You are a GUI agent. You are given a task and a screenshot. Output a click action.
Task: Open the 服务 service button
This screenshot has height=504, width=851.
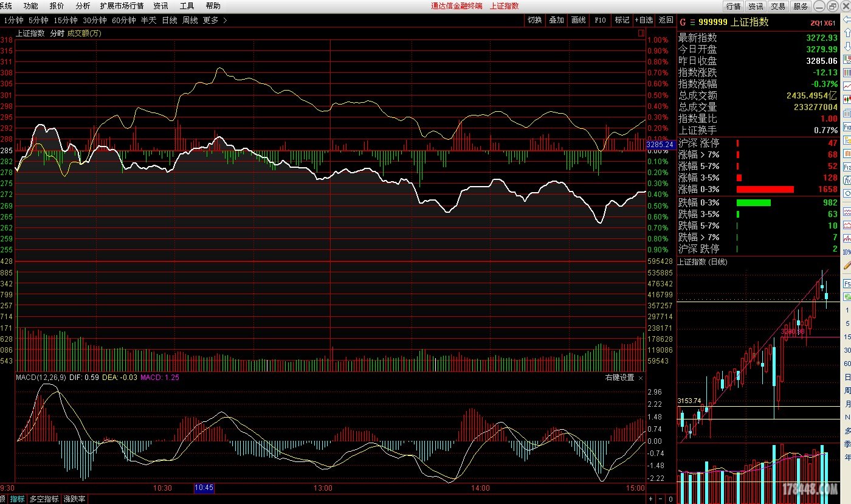pos(801,6)
